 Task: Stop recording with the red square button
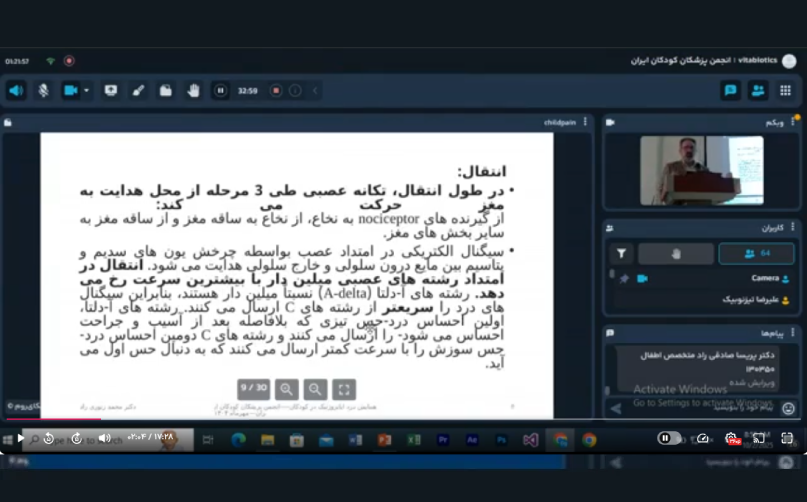coord(276,91)
